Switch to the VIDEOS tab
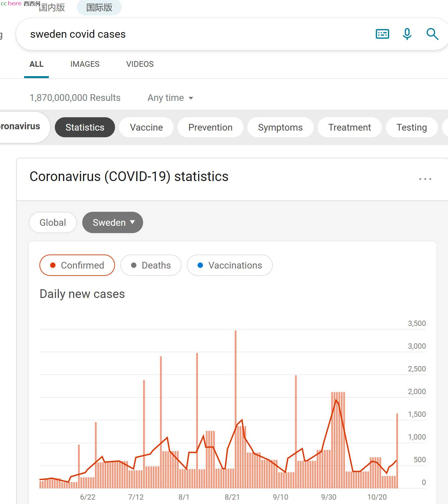 140,64
